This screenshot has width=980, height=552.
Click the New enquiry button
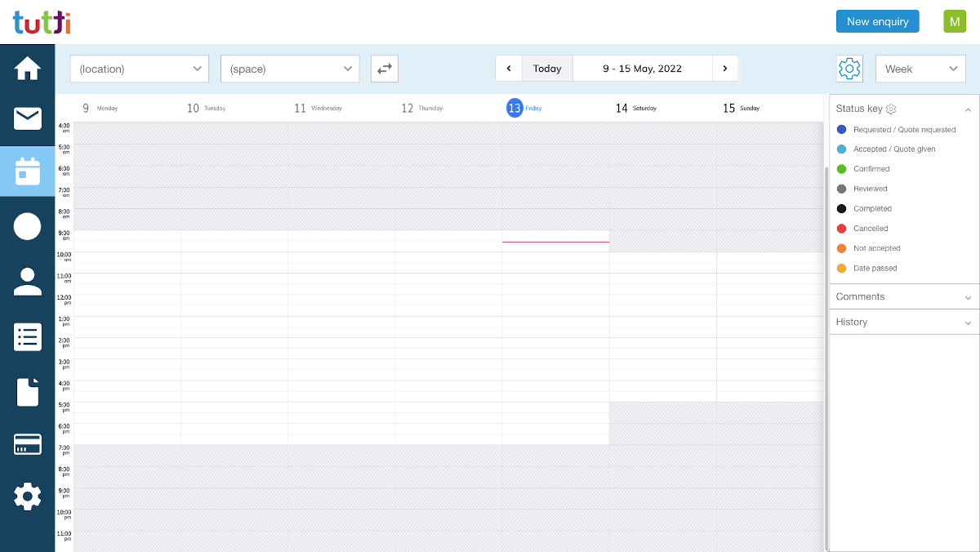[877, 21]
